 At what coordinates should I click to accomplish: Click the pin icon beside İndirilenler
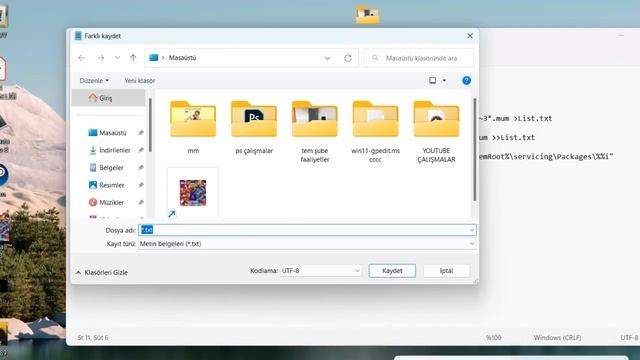pyautogui.click(x=141, y=150)
